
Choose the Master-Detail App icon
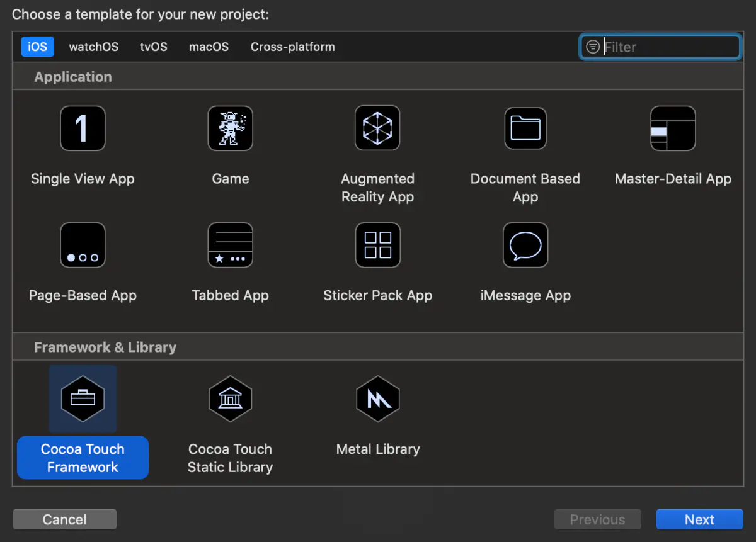point(673,128)
